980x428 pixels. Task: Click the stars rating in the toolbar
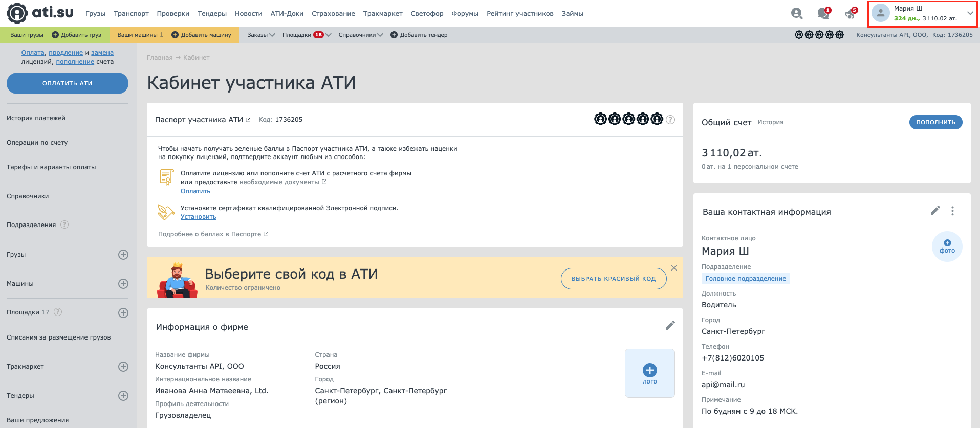819,35
